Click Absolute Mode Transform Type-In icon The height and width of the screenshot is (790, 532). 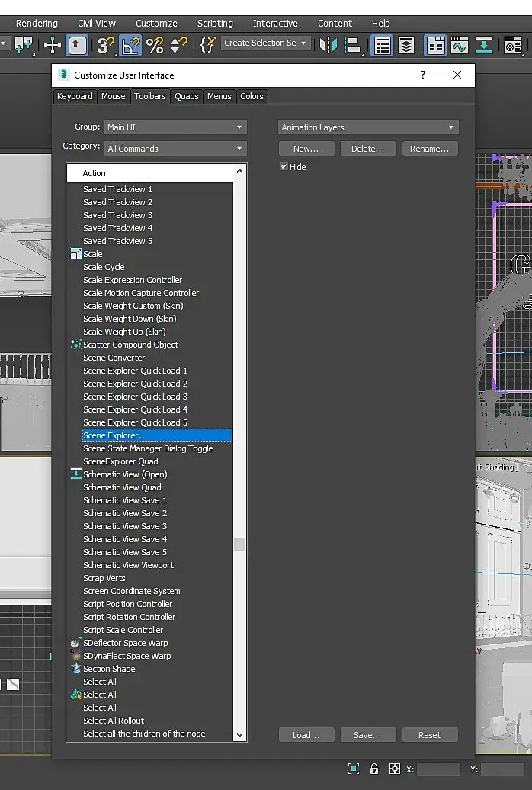pos(395,769)
